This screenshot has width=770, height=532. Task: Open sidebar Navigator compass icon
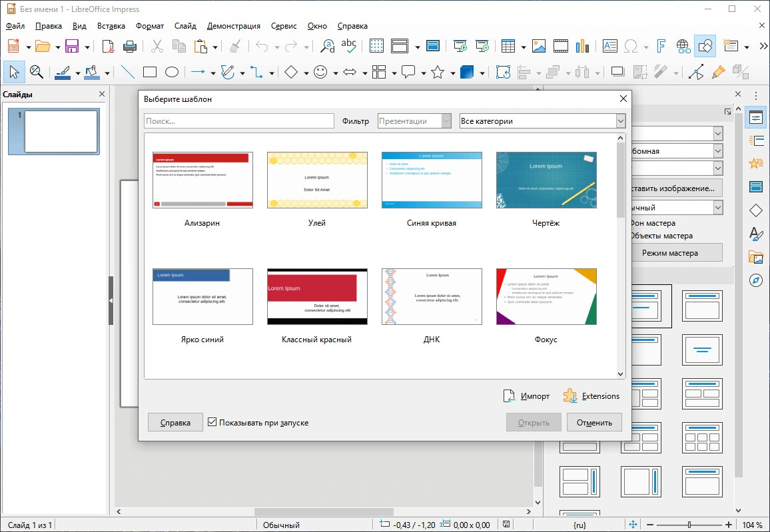[x=756, y=280]
